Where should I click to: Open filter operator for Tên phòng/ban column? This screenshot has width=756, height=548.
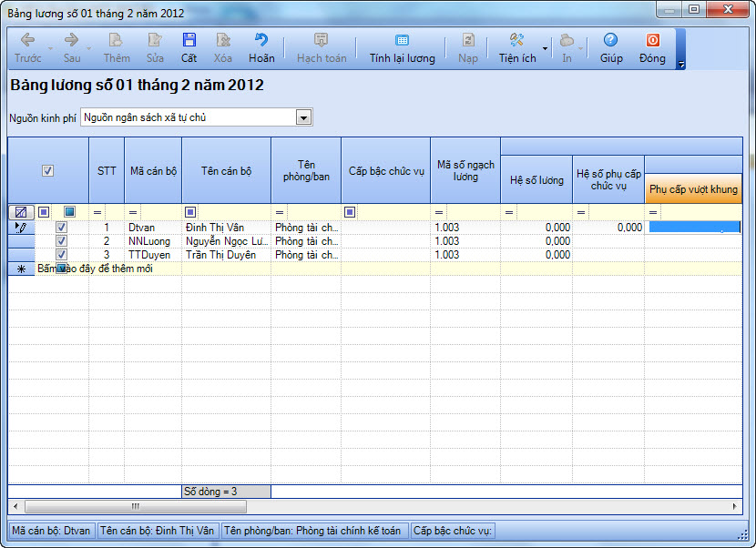280,212
